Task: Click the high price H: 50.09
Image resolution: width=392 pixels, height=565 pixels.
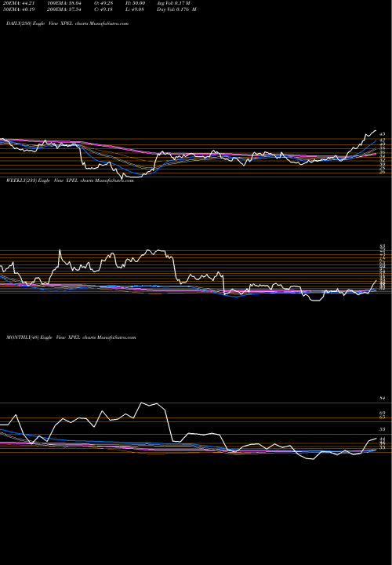Action: coord(134,3)
